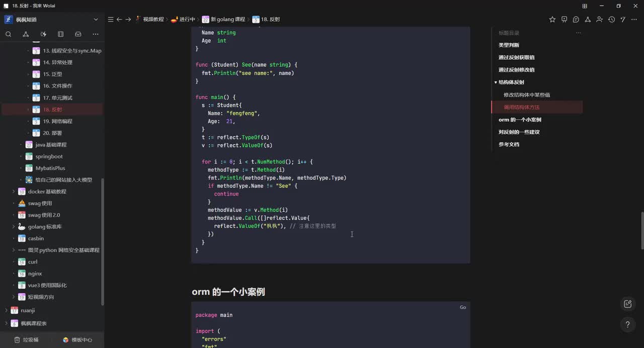Jump to 通过反射获取值 outline heading
The height and width of the screenshot is (348, 644).
516,57
